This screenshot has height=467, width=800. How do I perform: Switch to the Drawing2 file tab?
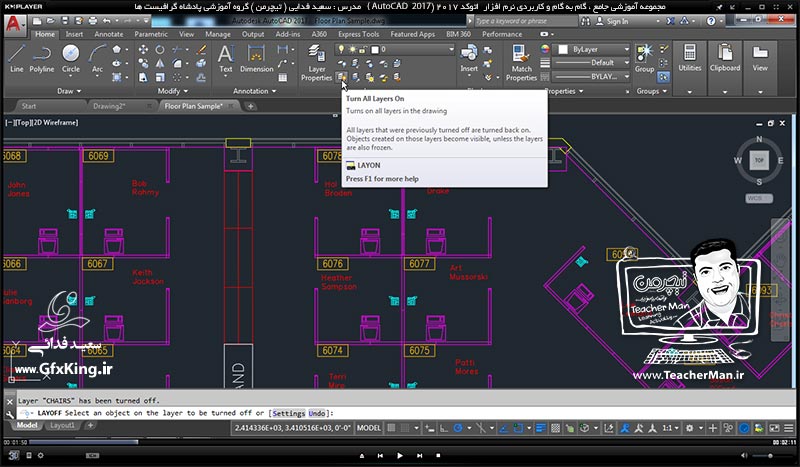click(x=109, y=106)
